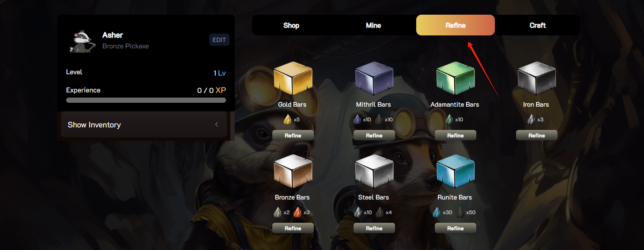Image resolution: width=644 pixels, height=250 pixels.
Task: Click the green Adamantite Bars cube
Action: pos(456,79)
